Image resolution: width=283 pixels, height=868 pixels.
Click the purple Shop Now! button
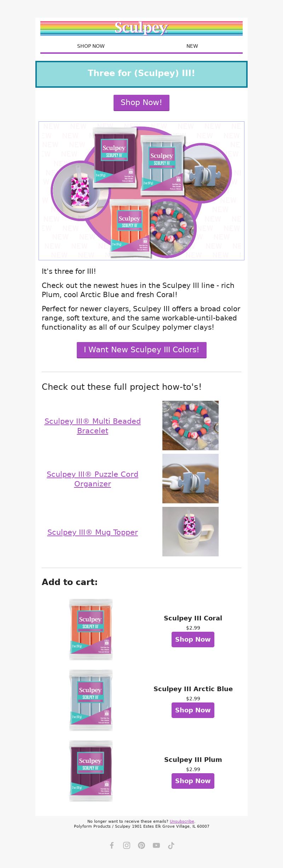(141, 103)
